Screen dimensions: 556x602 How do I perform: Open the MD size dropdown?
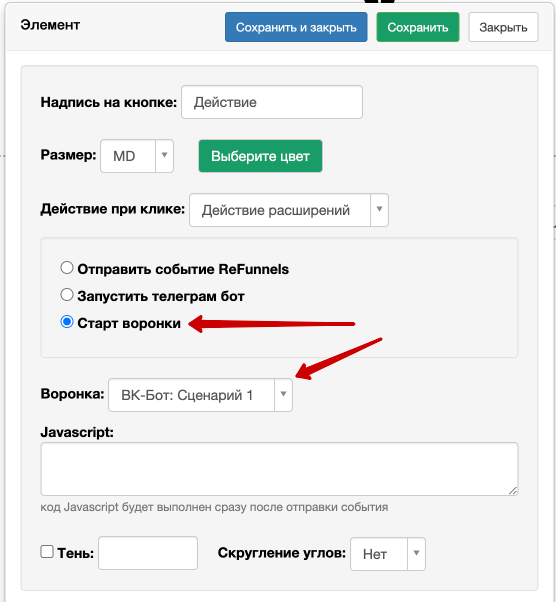[137, 156]
